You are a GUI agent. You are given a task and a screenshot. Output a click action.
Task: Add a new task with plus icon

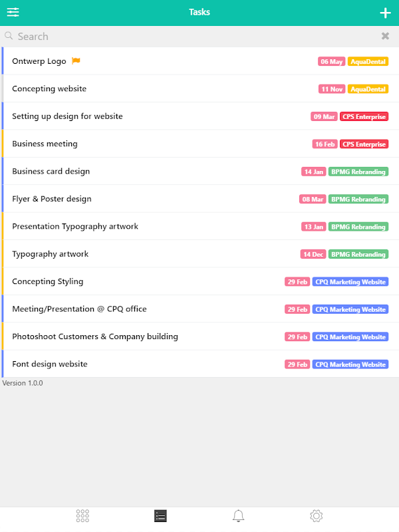[385, 13]
